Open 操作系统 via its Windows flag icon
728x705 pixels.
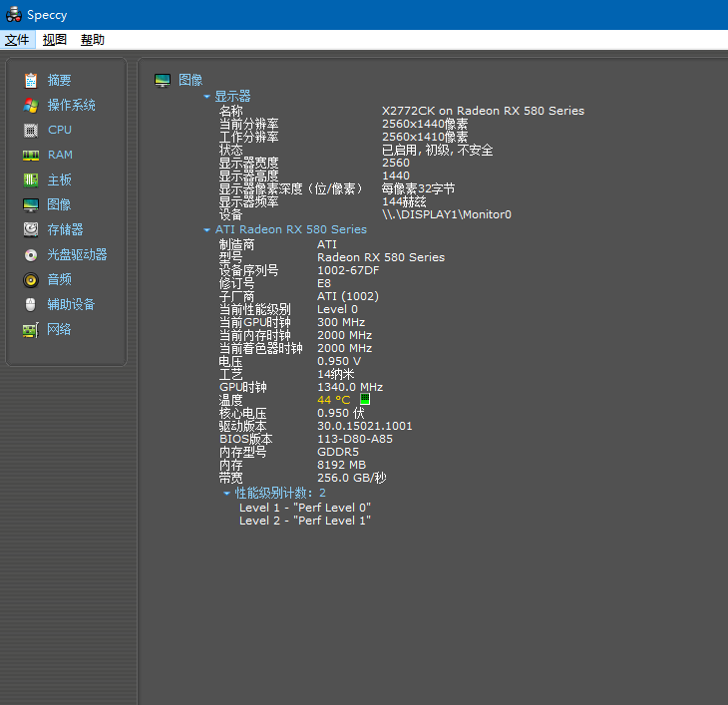point(31,105)
